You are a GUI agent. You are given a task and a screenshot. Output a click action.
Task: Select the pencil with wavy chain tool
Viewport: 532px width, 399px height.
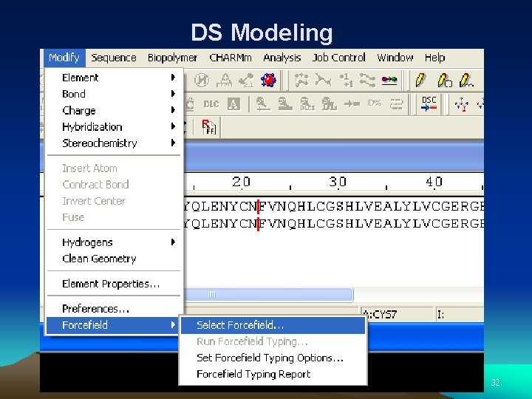(466, 81)
